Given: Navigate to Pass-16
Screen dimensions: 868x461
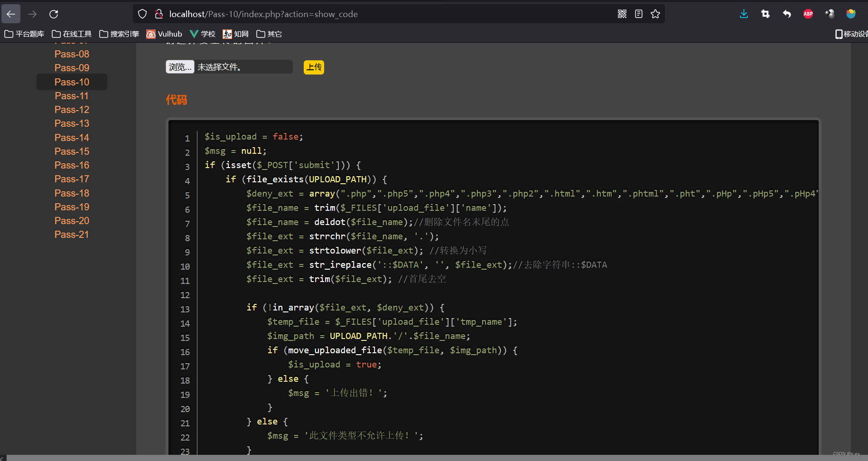Looking at the screenshot, I should (x=72, y=165).
